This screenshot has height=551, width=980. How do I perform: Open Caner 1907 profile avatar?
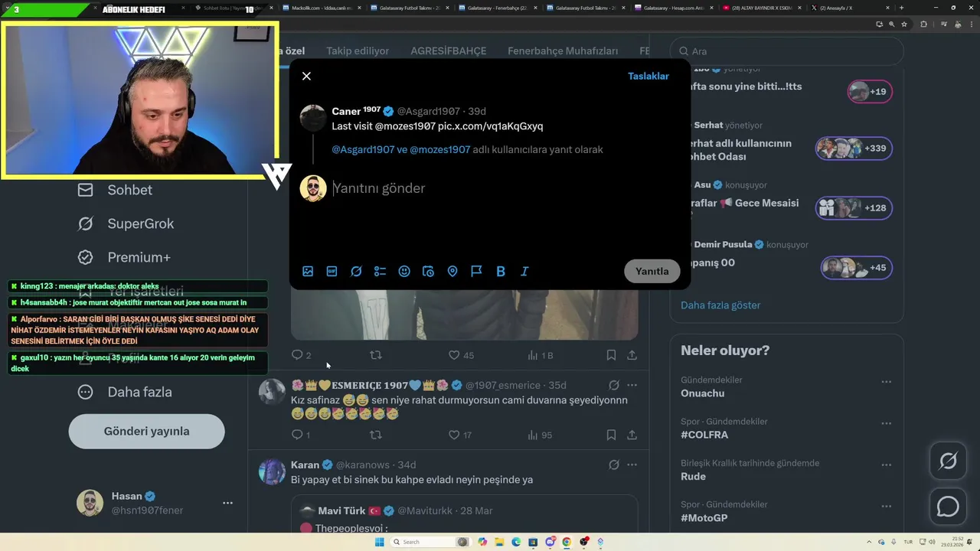(313, 118)
